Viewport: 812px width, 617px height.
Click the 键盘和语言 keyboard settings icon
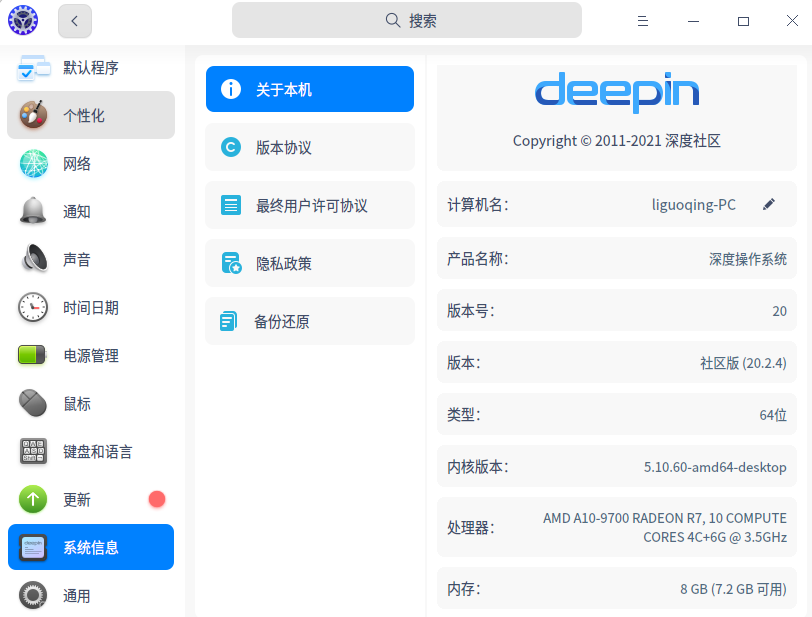[91, 451]
